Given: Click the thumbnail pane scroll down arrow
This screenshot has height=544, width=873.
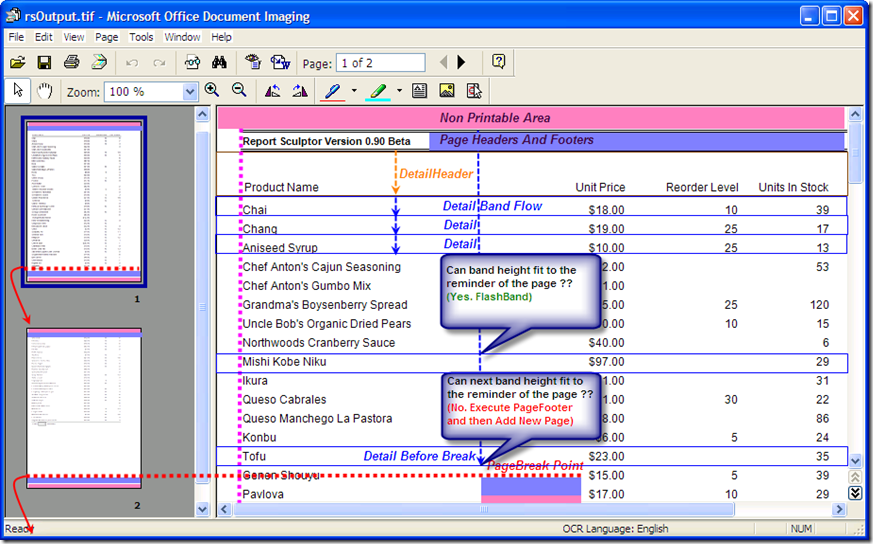Looking at the screenshot, I should (202, 509).
